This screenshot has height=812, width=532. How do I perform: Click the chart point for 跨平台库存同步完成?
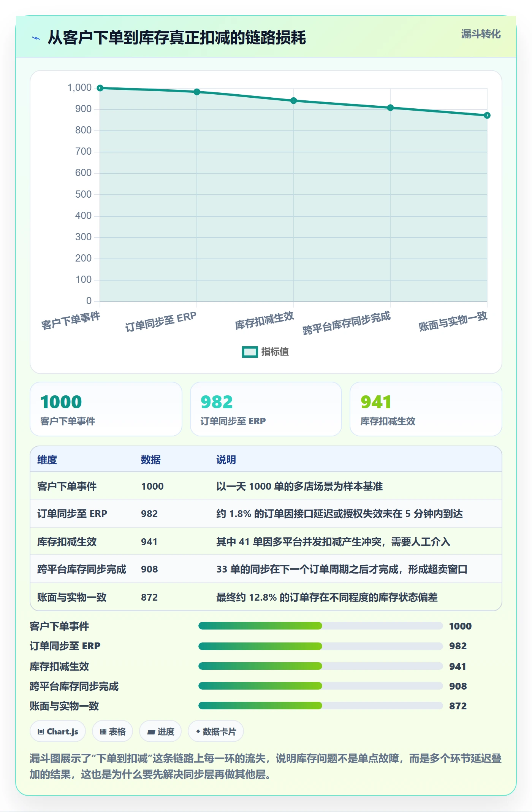coord(390,108)
